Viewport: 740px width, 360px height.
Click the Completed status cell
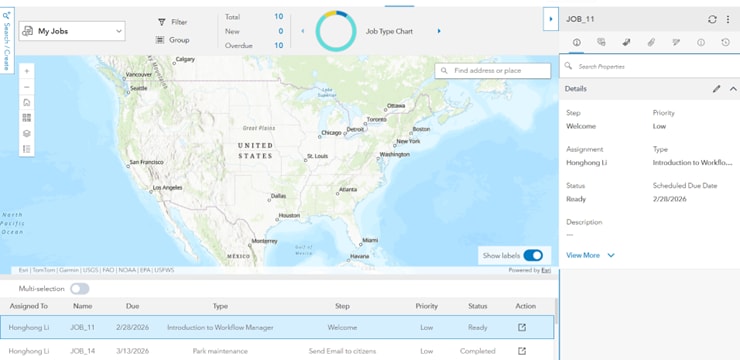click(478, 351)
